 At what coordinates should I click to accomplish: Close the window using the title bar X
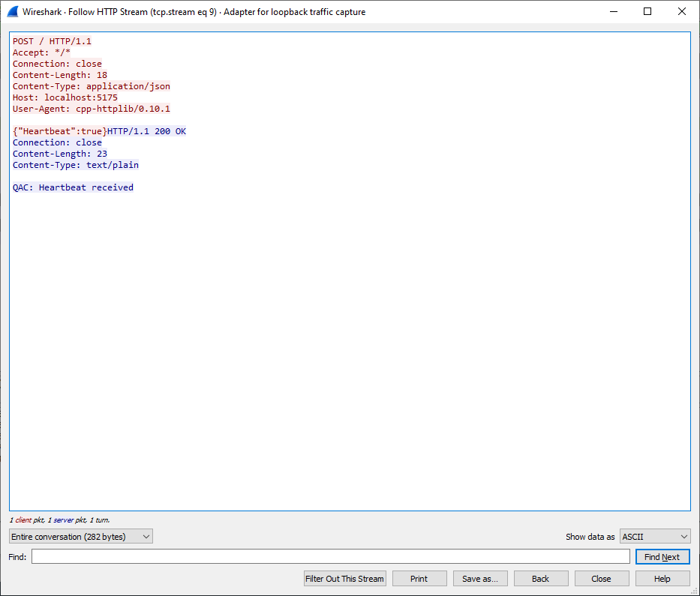[x=682, y=12]
